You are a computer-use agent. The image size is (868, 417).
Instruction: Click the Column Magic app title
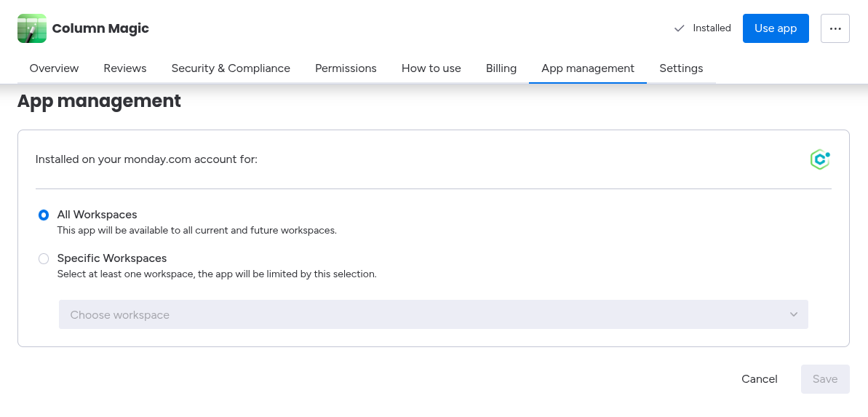[x=100, y=28]
